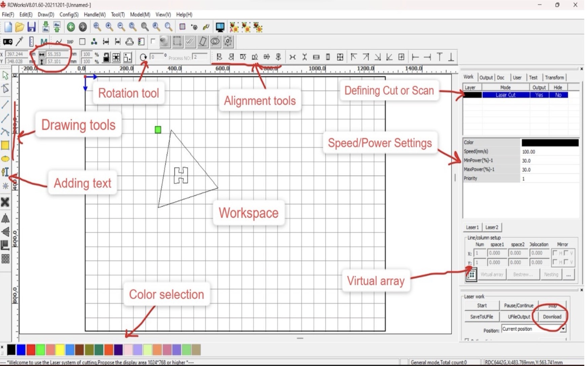Select the Align Left alignment icon
Screen dimensions: 588x366
[219, 57]
